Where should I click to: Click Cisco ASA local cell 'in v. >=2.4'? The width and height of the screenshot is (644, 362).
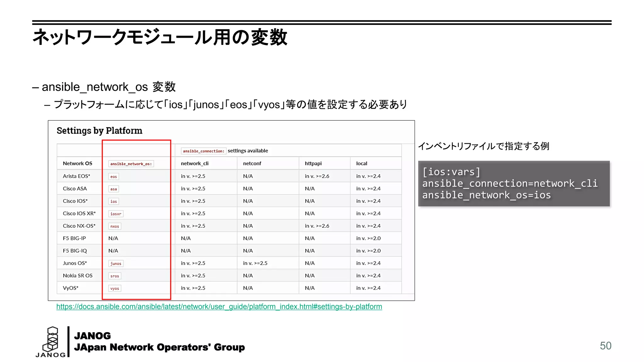click(x=368, y=189)
